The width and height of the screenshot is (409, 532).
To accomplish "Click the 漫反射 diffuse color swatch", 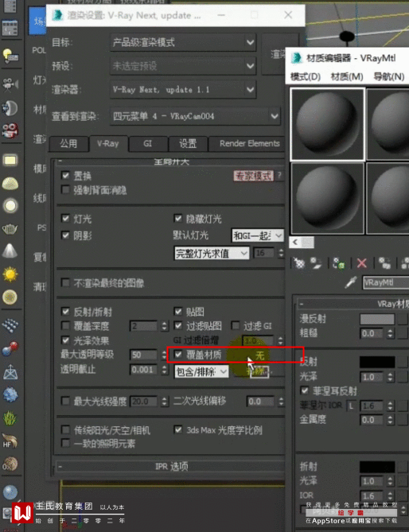I will click(x=377, y=319).
